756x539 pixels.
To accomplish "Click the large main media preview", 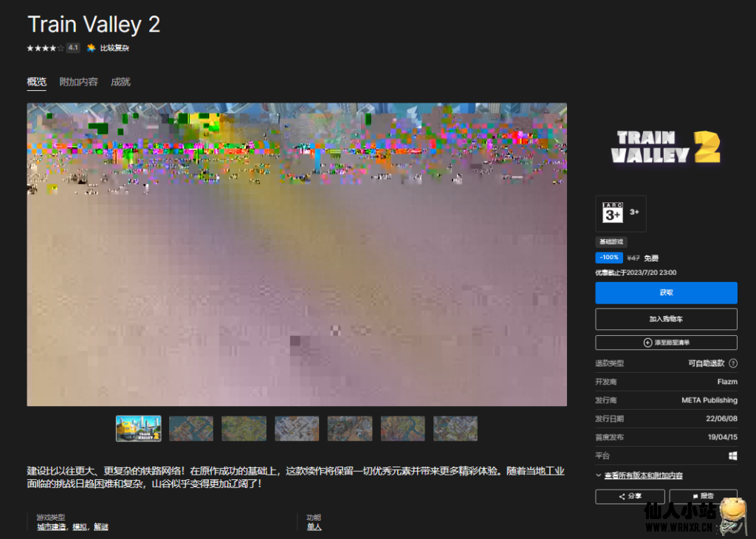I will coord(297,255).
